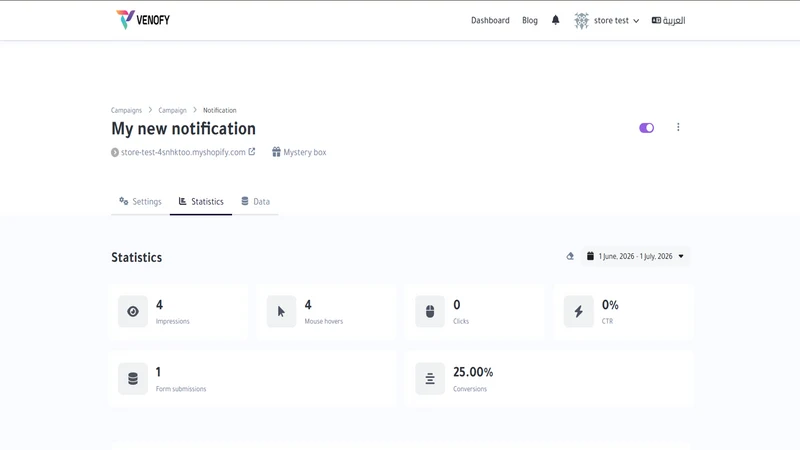This screenshot has height=450, width=800.
Task: Click the Mouse hovers cursor icon
Action: pyautogui.click(x=281, y=311)
